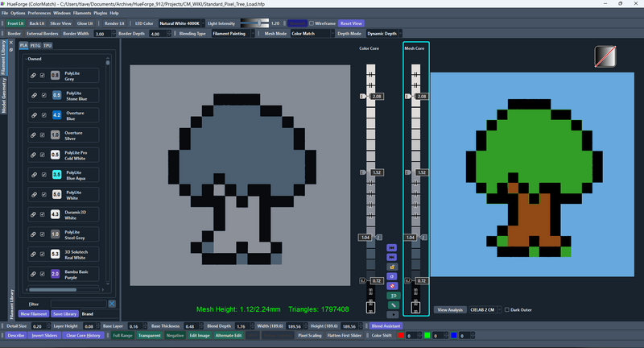The height and width of the screenshot is (348, 644).
Task: Open the Filaments menu
Action: [84, 14]
